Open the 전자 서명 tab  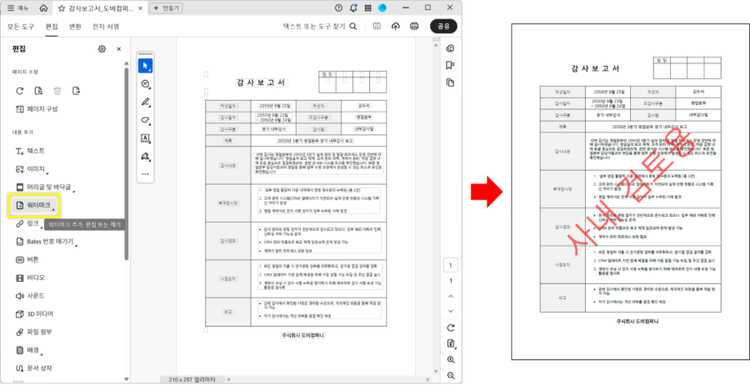pyautogui.click(x=106, y=26)
